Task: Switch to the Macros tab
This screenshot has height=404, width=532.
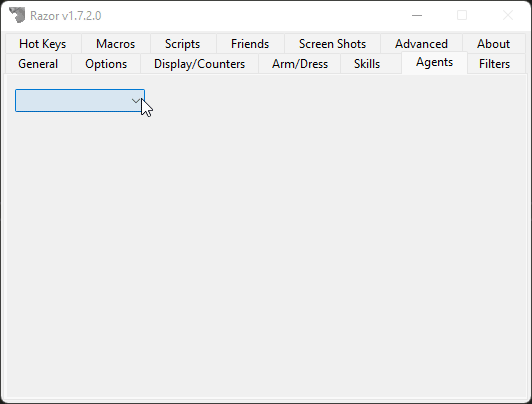Action: [x=115, y=44]
